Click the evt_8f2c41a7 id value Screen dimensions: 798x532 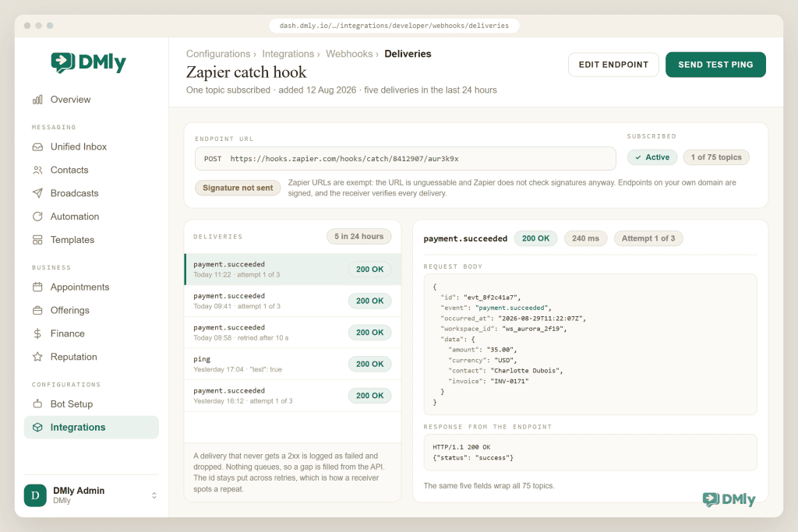(x=490, y=298)
